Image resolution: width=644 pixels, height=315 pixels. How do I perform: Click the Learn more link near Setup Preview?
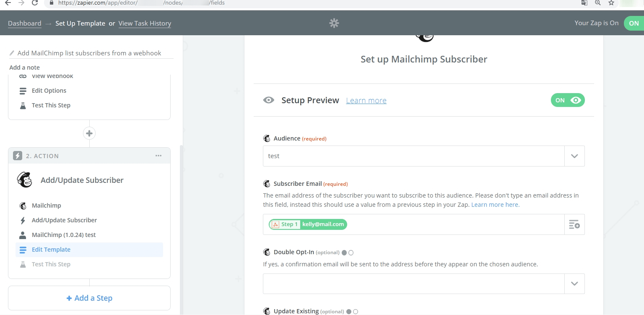(x=366, y=101)
